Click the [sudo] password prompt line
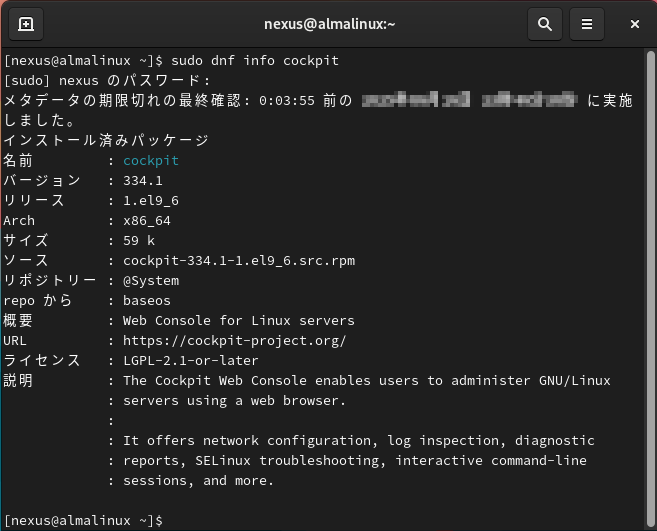 (x=107, y=81)
